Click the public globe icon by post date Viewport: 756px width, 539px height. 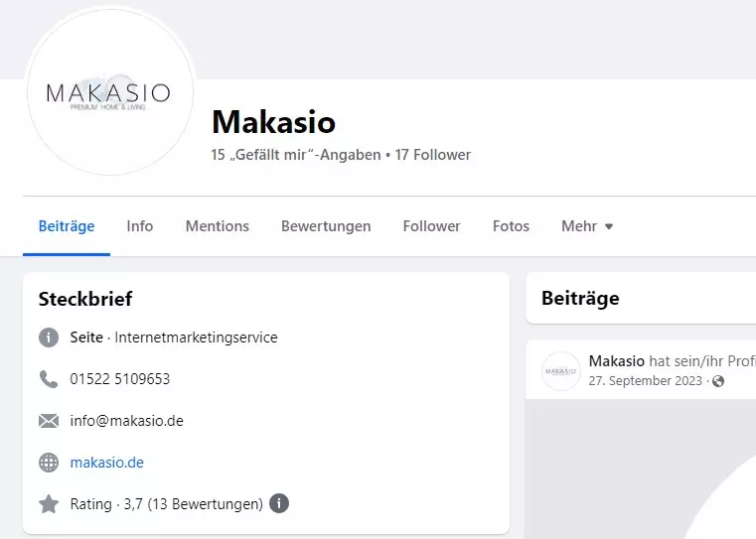click(x=718, y=381)
